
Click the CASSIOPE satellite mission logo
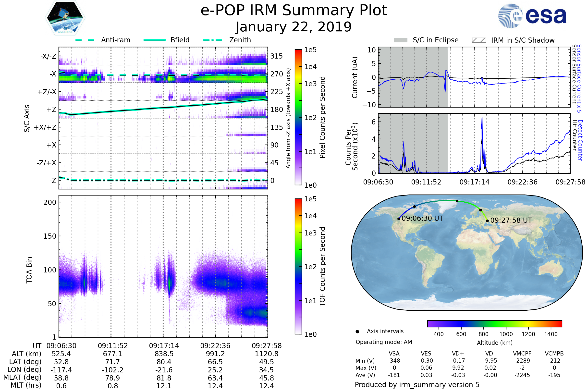tap(65, 18)
